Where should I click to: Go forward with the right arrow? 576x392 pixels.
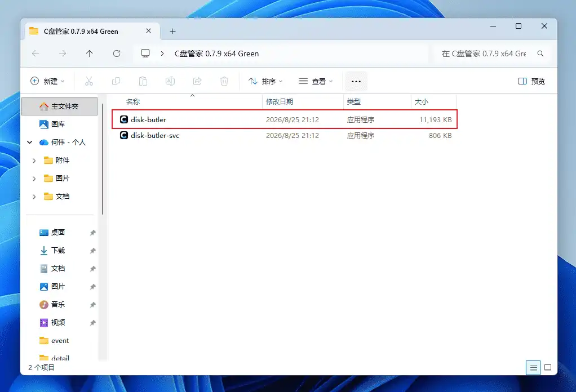[63, 54]
